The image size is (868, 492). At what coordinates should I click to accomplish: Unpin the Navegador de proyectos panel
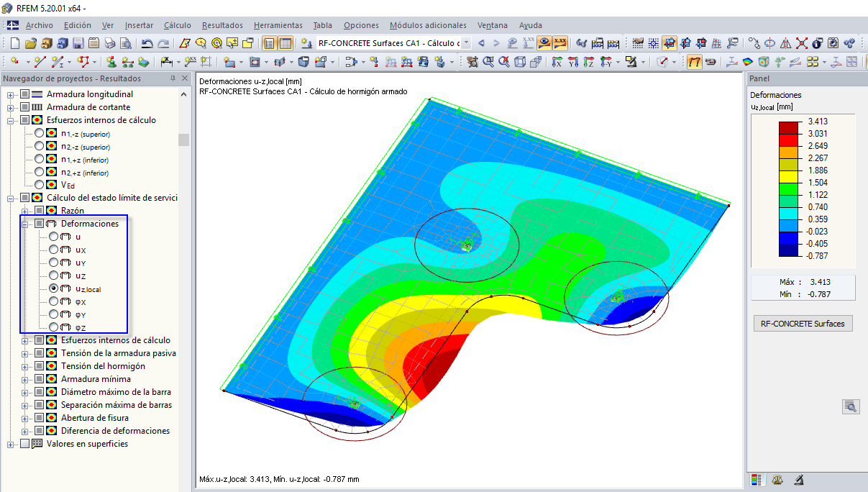pos(173,78)
